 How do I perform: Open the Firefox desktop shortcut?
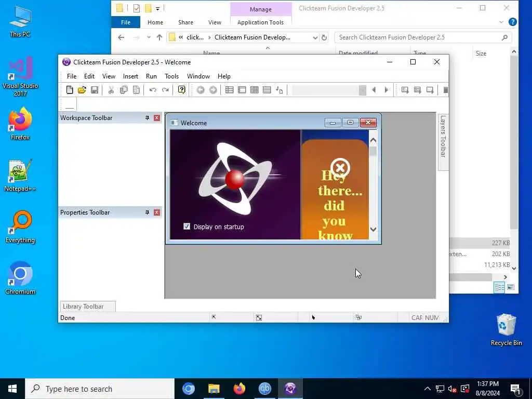pyautogui.click(x=20, y=125)
